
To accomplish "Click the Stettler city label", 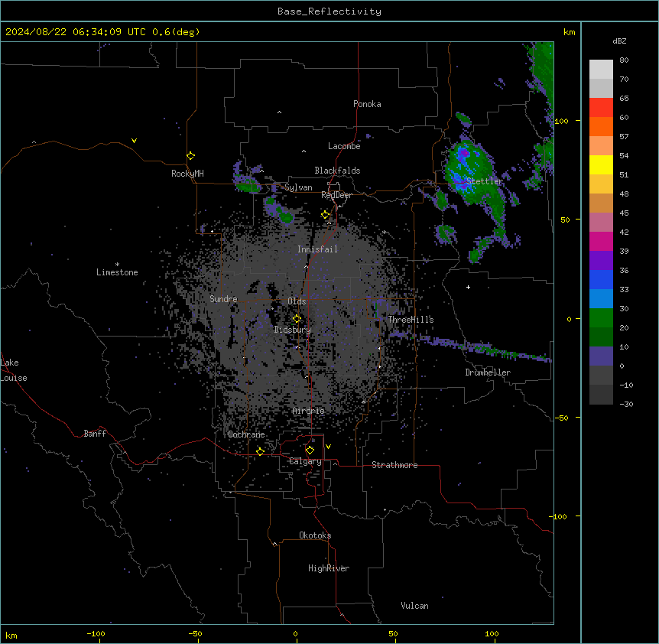I will tap(485, 181).
